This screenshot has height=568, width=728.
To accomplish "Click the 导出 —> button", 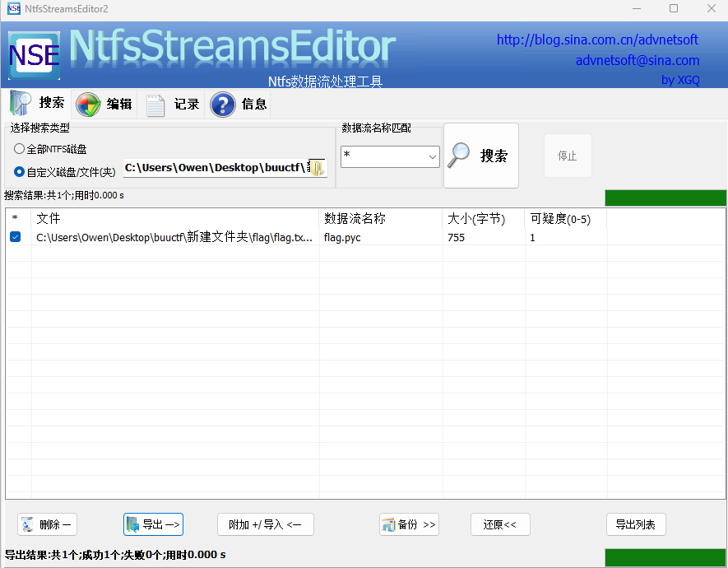I will [x=153, y=524].
